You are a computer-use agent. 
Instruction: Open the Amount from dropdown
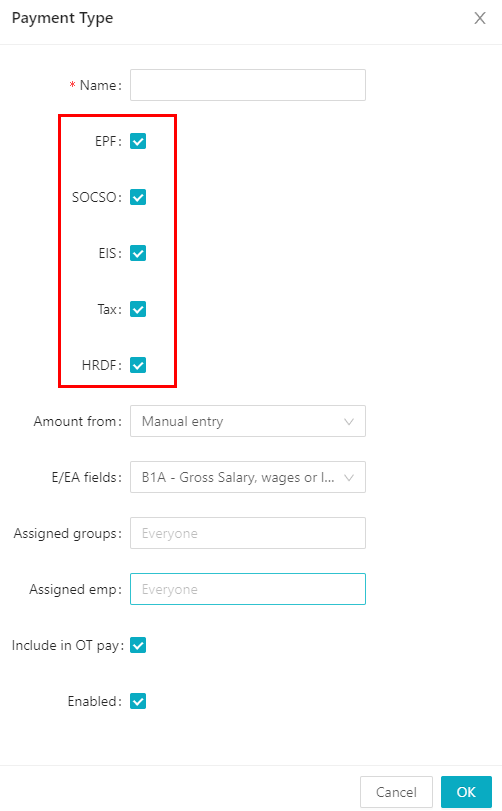point(248,421)
